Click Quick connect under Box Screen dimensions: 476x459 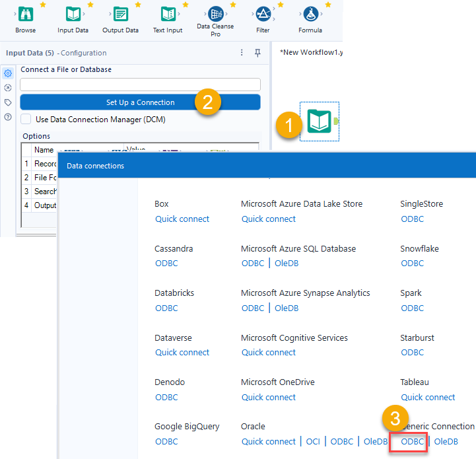click(182, 219)
